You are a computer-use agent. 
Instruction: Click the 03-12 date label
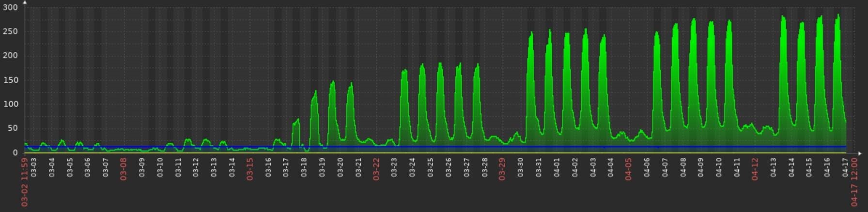pos(196,167)
